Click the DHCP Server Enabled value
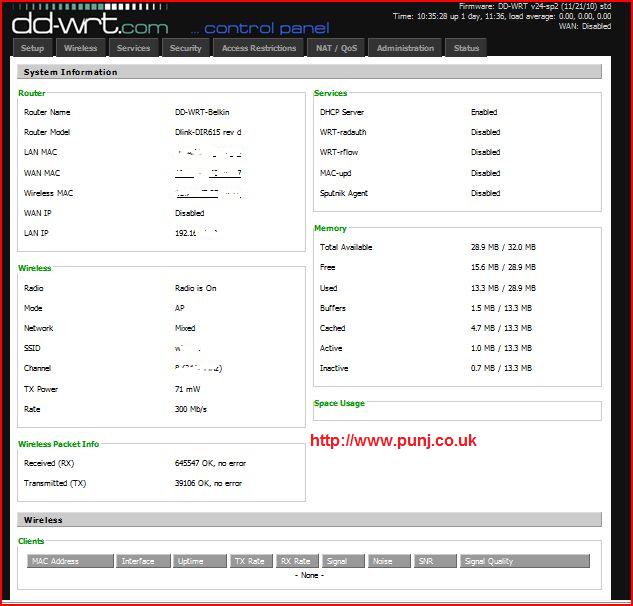Image resolution: width=633 pixels, height=606 pixels. (484, 112)
